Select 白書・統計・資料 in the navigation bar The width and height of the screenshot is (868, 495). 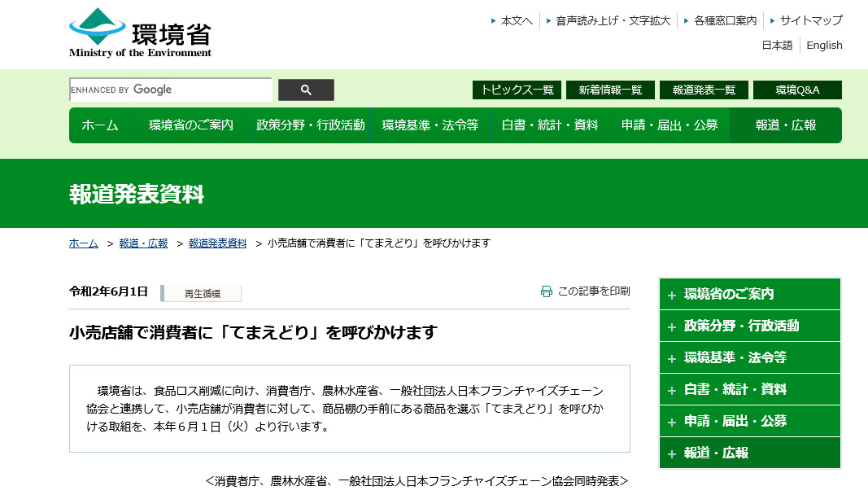(550, 125)
